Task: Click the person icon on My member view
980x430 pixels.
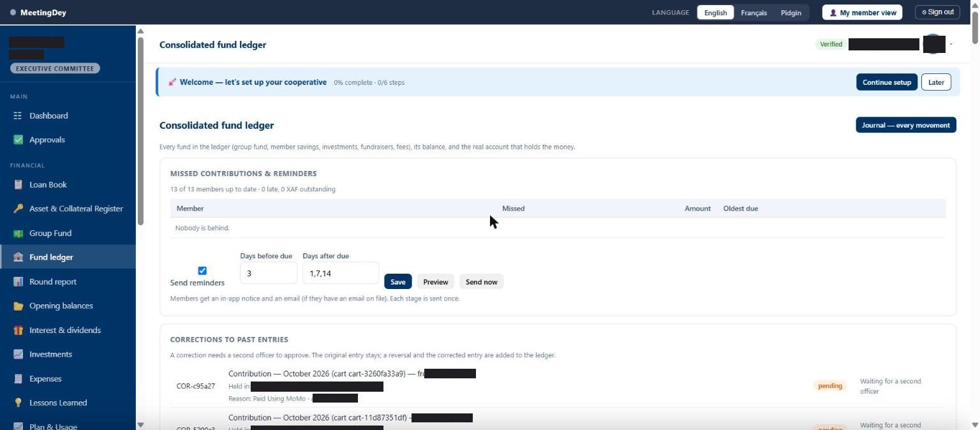Action: tap(833, 13)
